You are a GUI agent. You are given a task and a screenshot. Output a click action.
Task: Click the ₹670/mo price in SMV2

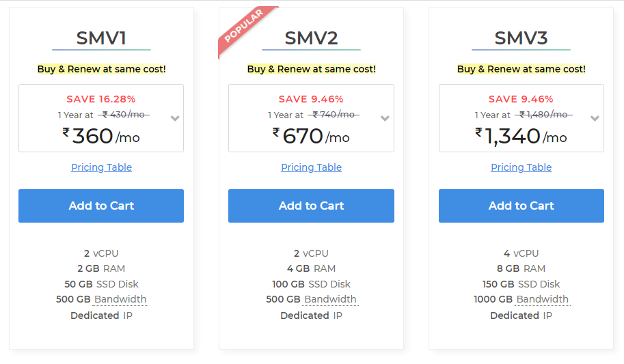point(311,136)
